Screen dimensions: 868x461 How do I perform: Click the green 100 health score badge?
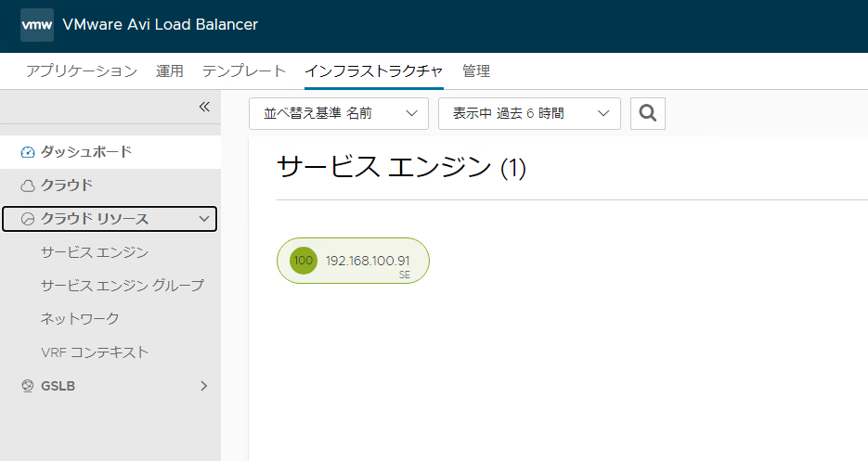point(304,261)
